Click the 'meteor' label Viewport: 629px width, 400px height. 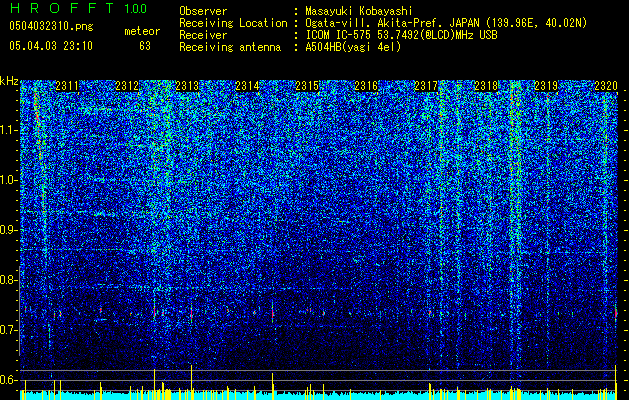(142, 31)
